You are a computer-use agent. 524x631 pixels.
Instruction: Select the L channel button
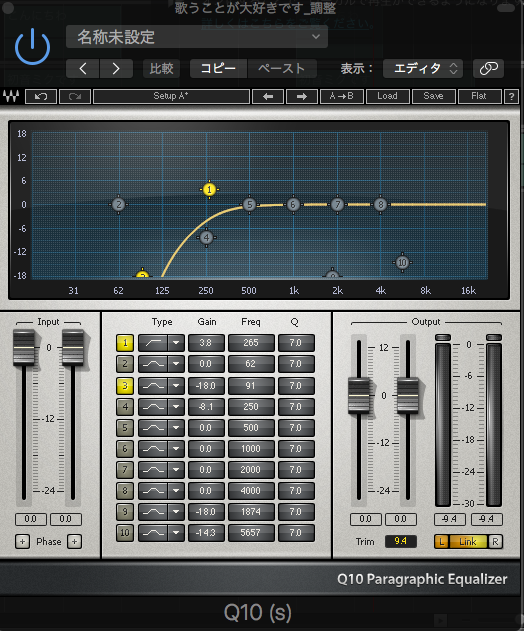(x=441, y=542)
